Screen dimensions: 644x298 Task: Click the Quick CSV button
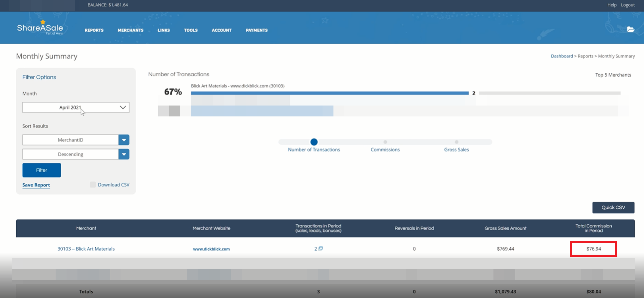613,207
